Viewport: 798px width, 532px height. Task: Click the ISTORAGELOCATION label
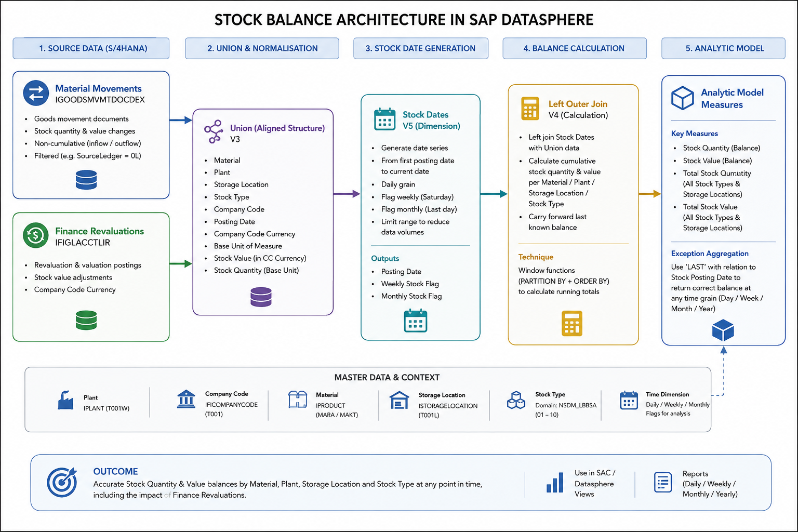448,406
